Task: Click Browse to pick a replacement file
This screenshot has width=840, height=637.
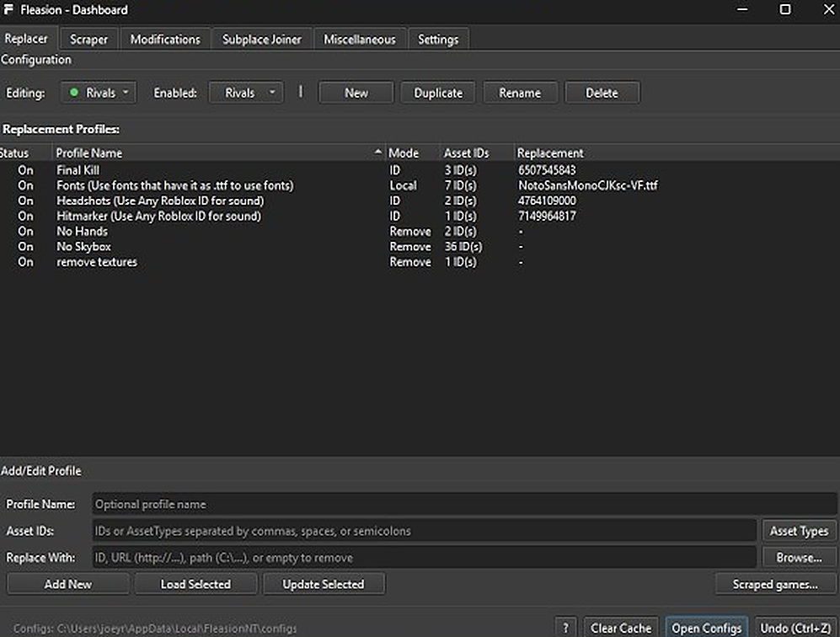Action: (799, 558)
